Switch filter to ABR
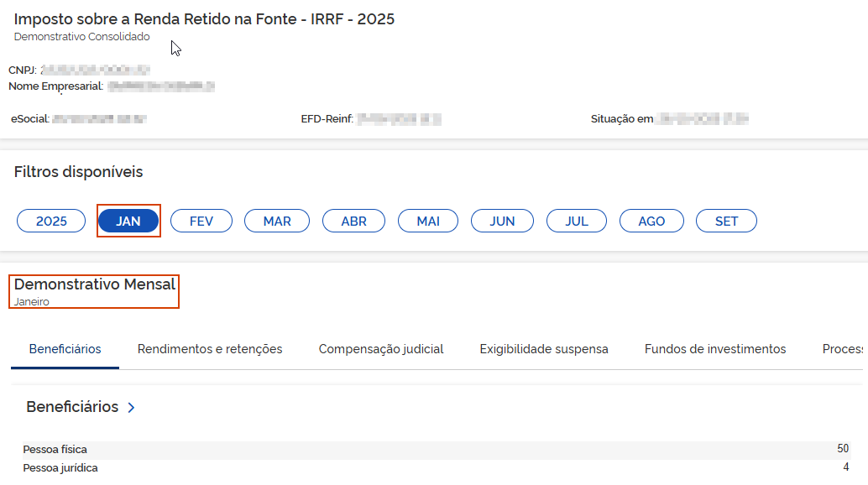The width and height of the screenshot is (868, 485). pyautogui.click(x=353, y=221)
